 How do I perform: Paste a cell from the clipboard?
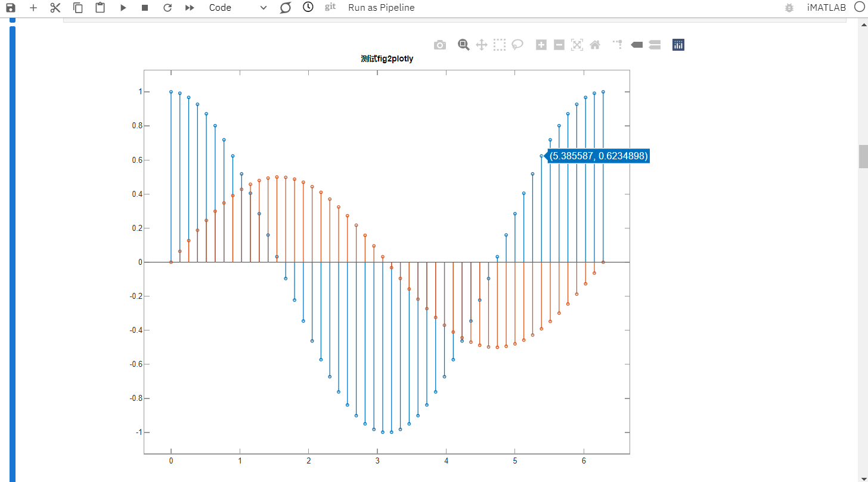pyautogui.click(x=100, y=8)
